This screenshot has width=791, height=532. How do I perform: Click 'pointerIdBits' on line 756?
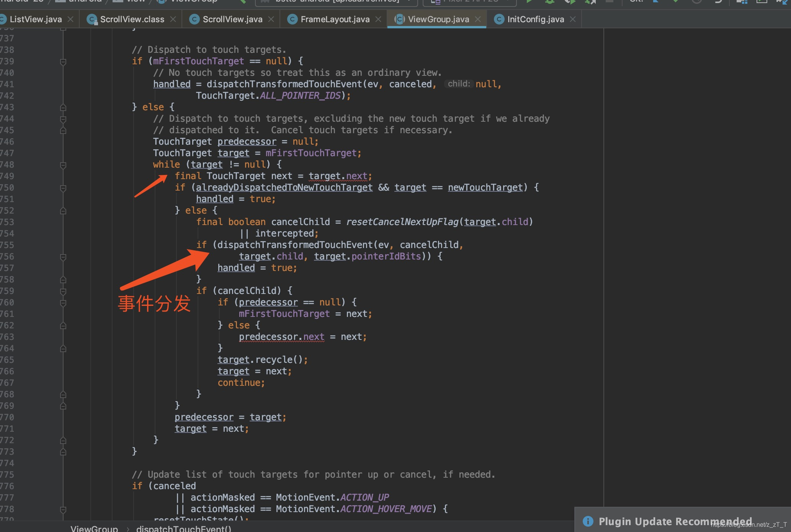coord(386,256)
